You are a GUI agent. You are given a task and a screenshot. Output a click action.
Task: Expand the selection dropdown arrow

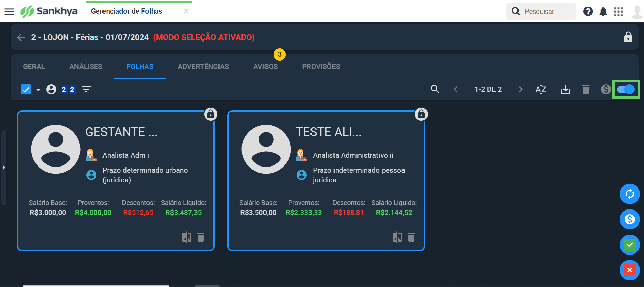(x=38, y=90)
